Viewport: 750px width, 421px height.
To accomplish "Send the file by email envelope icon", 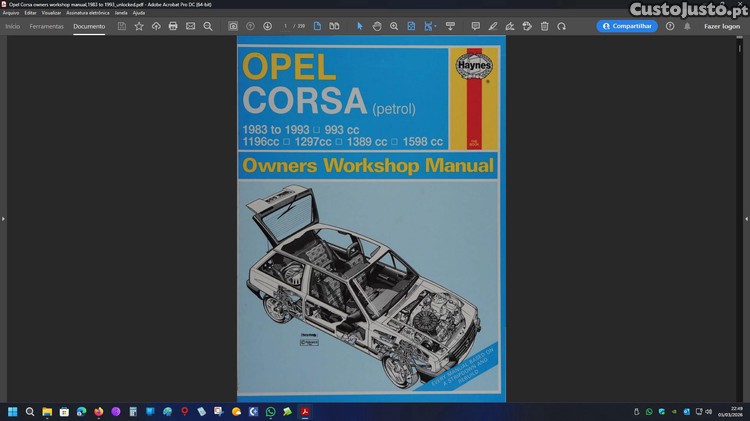I will (x=190, y=26).
